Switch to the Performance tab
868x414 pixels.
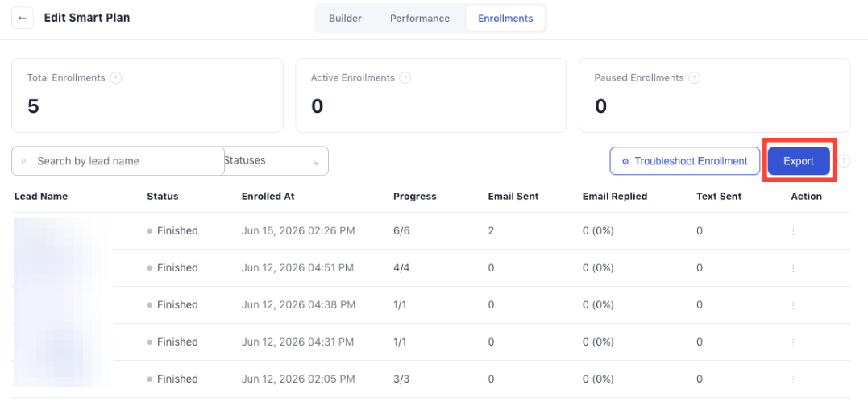pos(420,19)
